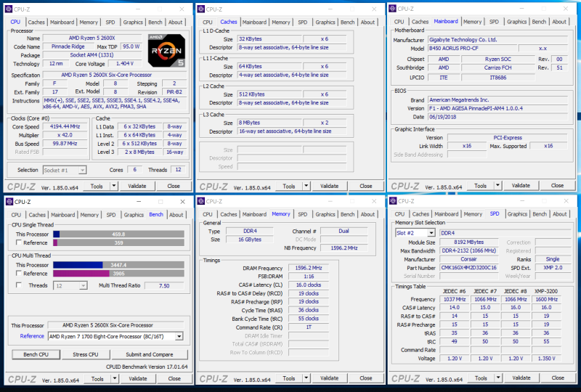The image size is (581, 392).
Task: Click the Name field showing AMD Ryzen 5 2600X
Action: coord(92,38)
